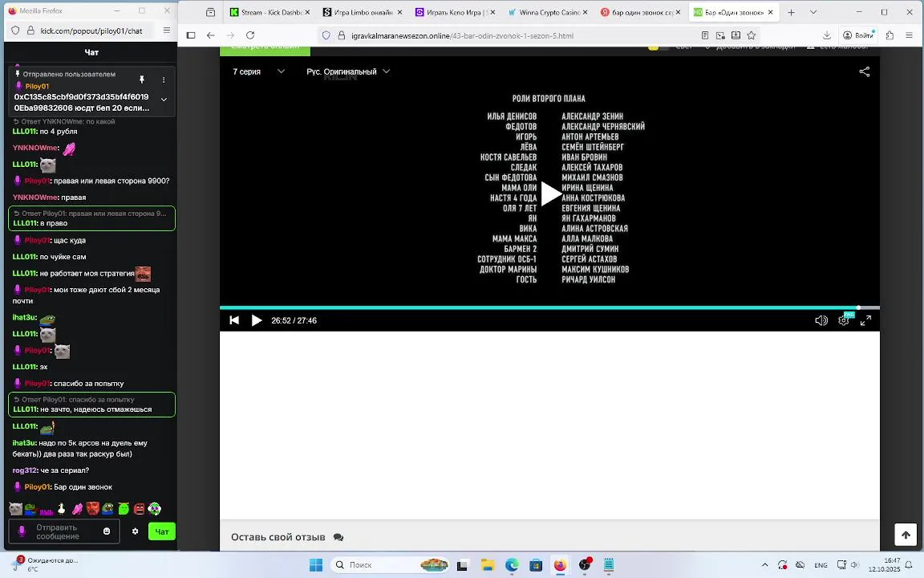Open the extensions puzzle icon
Image resolution: width=924 pixels, height=578 pixels.
890,35
